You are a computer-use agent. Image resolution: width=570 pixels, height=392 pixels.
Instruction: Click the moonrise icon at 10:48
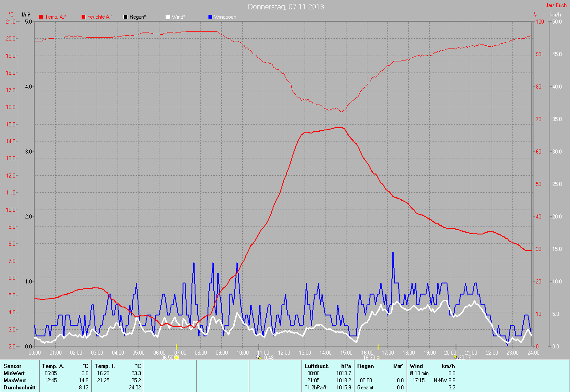pos(259,357)
